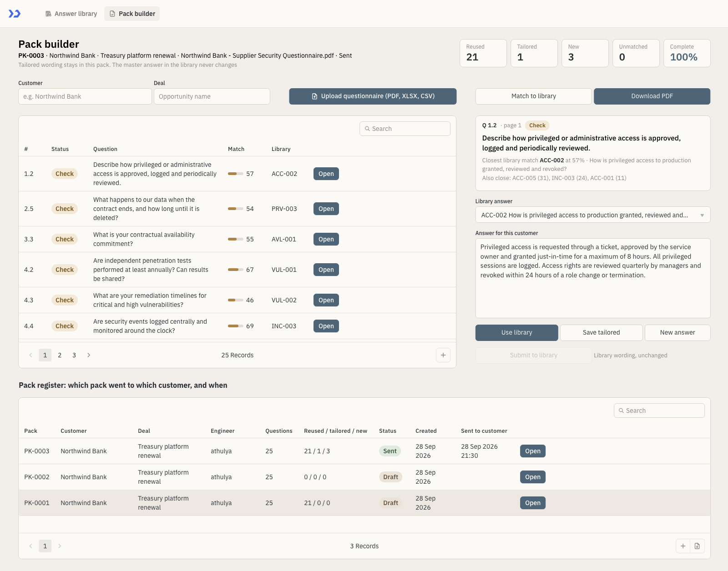Viewport: 728px width, 571px height.
Task: Open the Answer library tab
Action: pos(71,14)
